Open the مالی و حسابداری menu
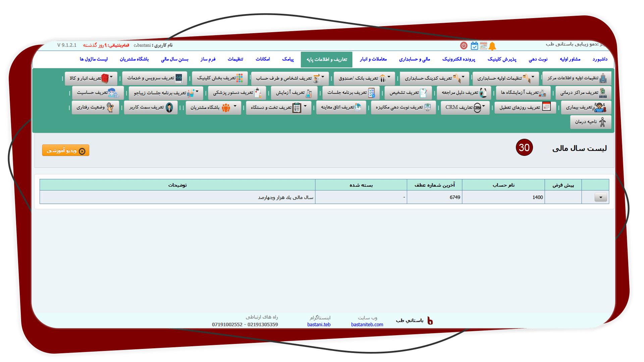This screenshot has width=644, height=362. coord(414,59)
